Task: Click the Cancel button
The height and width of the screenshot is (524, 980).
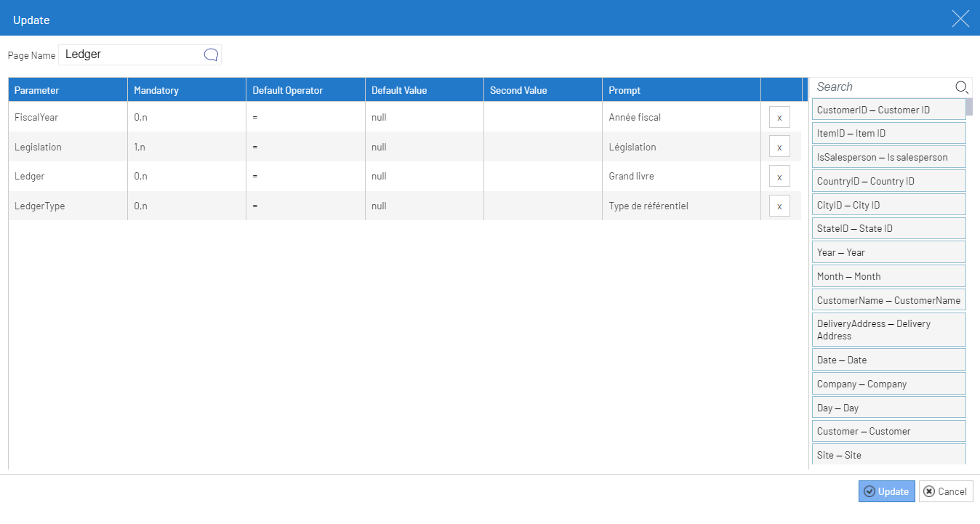Action: (x=946, y=491)
